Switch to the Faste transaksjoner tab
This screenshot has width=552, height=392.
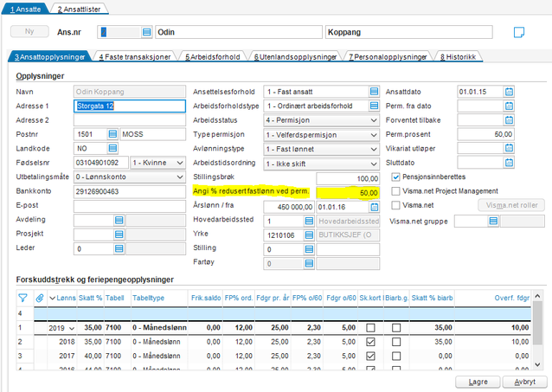point(133,57)
